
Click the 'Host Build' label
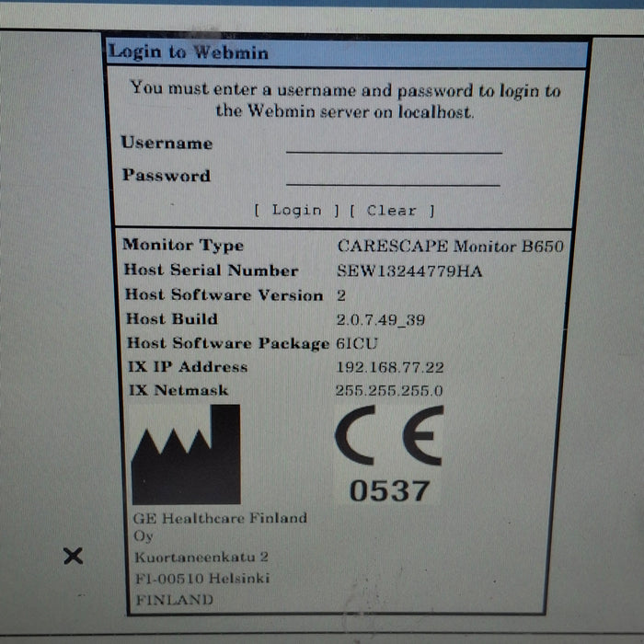172,318
